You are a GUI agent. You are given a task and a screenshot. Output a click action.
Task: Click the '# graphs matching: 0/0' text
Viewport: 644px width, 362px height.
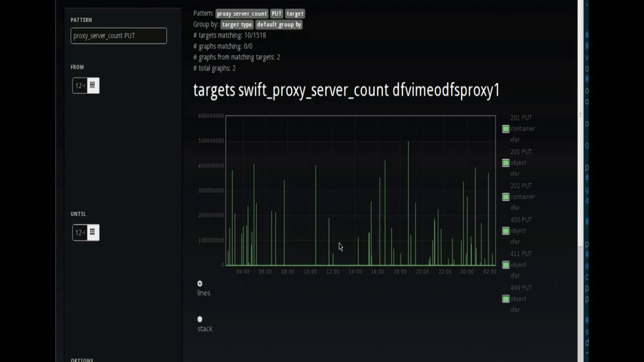223,46
